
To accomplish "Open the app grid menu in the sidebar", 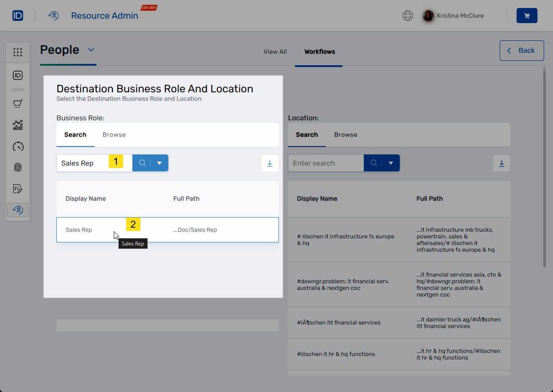I will point(18,52).
